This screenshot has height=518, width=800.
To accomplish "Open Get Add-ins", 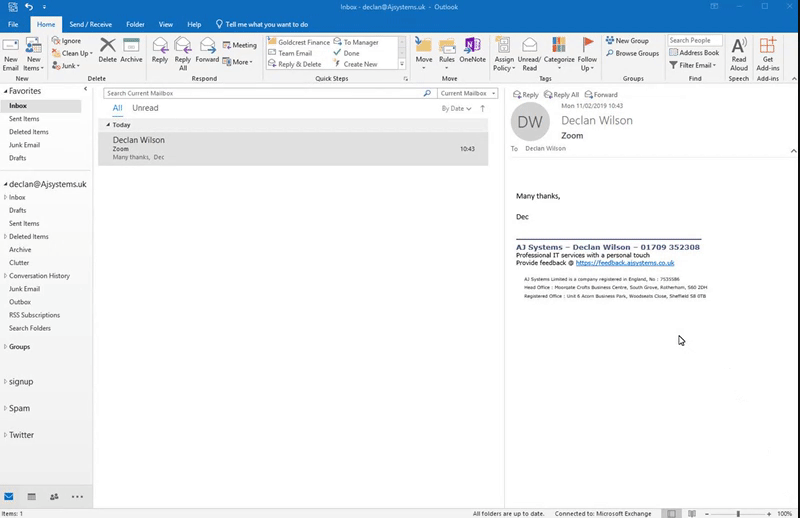I will pyautogui.click(x=768, y=50).
